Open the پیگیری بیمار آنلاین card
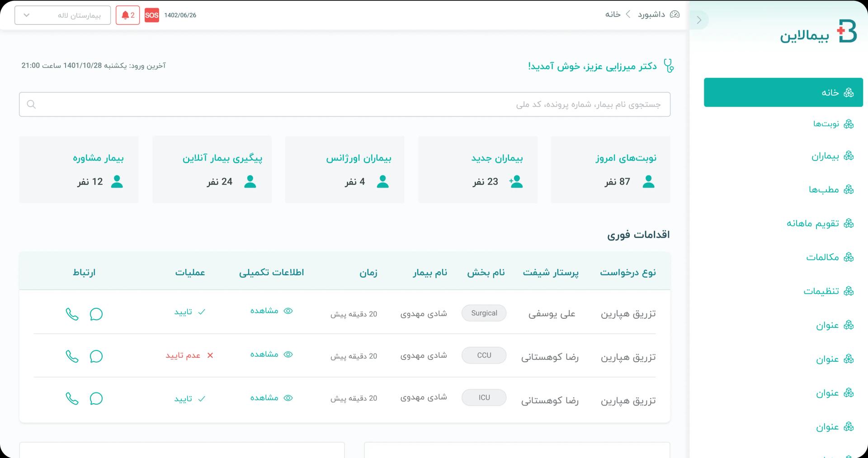Viewport: 868px width, 458px height. click(x=212, y=170)
